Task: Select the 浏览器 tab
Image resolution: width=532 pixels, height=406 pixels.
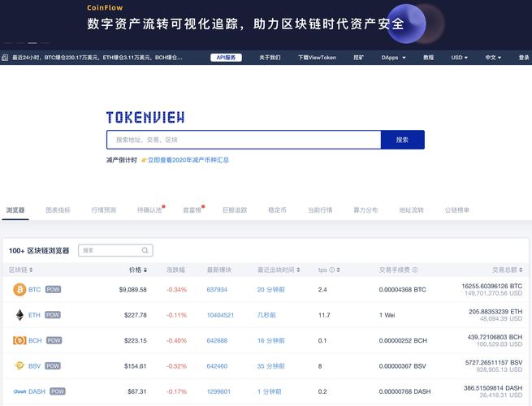Action: click(15, 210)
